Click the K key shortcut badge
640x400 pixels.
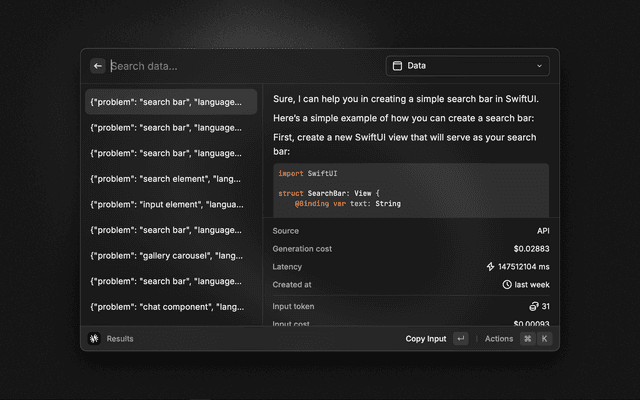click(x=545, y=339)
